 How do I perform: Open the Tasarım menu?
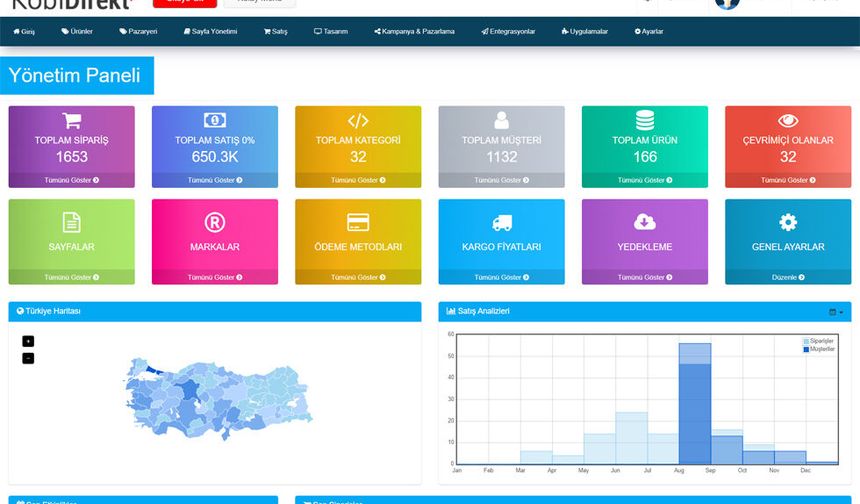point(331,31)
